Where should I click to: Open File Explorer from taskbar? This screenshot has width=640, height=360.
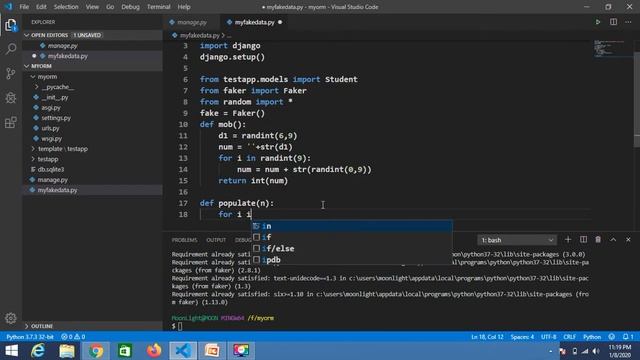click(67, 351)
